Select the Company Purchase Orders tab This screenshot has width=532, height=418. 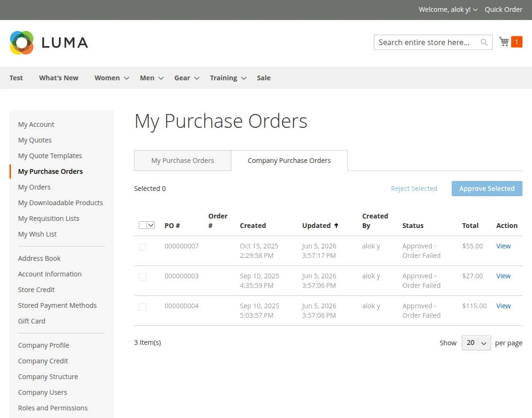click(x=289, y=161)
